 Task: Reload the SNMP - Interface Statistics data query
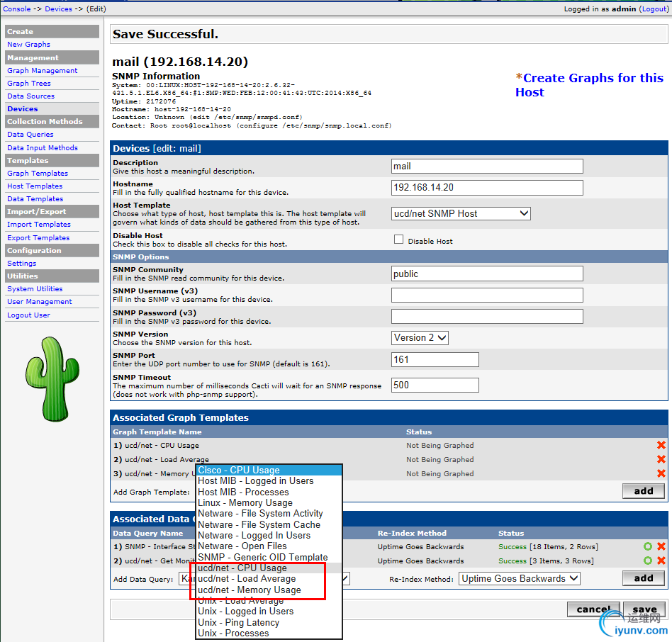[x=648, y=546]
